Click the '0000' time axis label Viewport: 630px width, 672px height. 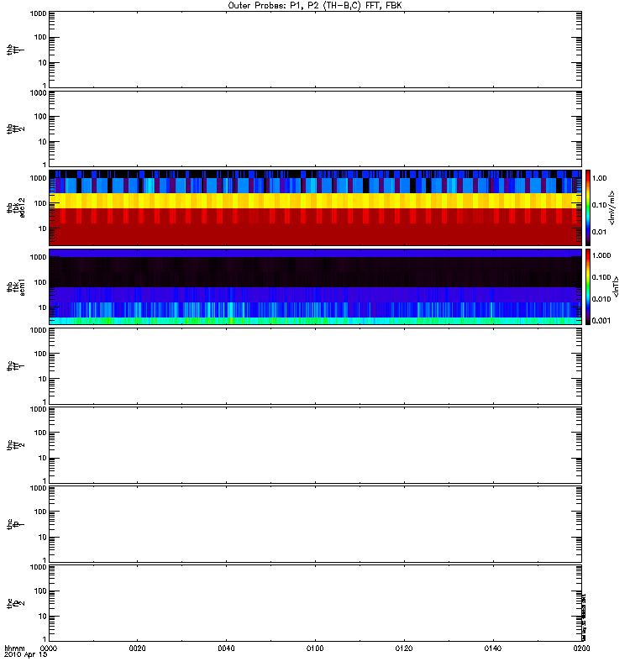tap(49, 648)
